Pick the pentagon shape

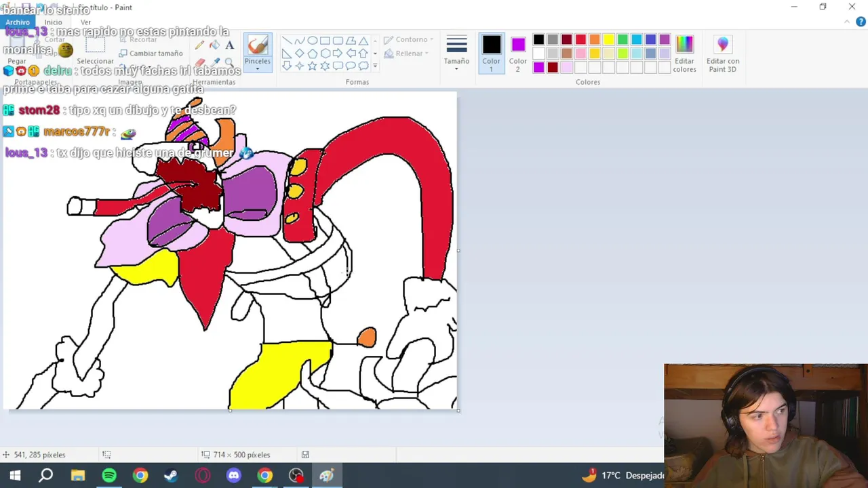coord(312,54)
